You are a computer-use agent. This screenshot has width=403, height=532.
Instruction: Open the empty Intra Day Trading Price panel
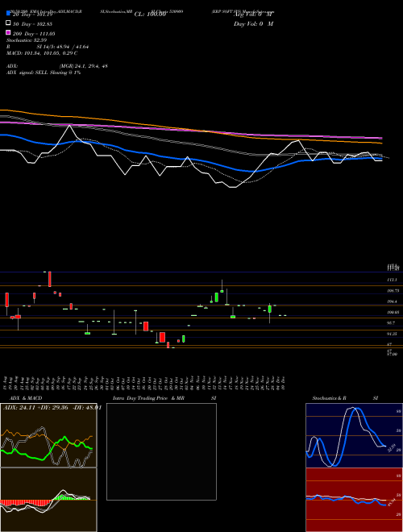(161, 451)
